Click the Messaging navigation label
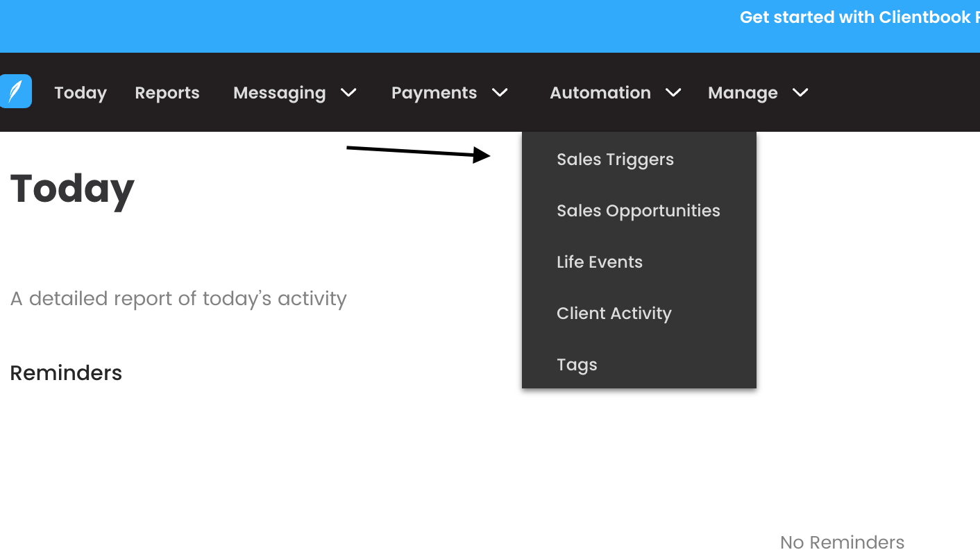The image size is (980, 559). [x=279, y=92]
